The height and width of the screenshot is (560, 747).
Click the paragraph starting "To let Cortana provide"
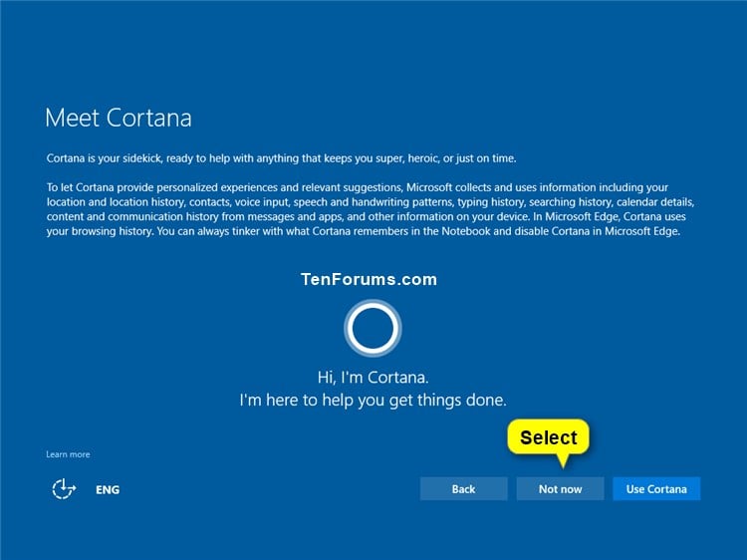point(371,209)
